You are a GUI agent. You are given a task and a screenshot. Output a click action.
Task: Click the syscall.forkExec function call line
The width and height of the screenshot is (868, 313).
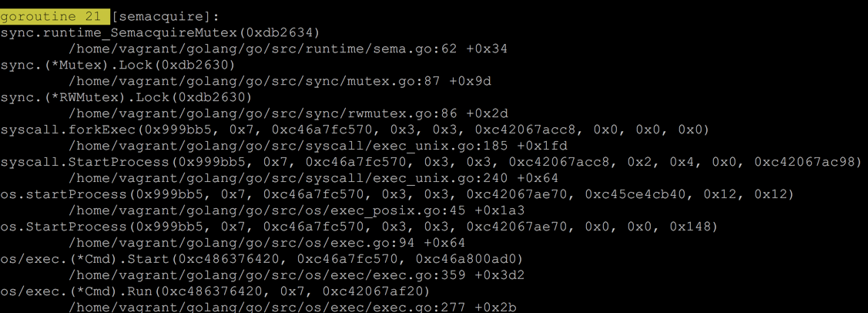click(354, 130)
